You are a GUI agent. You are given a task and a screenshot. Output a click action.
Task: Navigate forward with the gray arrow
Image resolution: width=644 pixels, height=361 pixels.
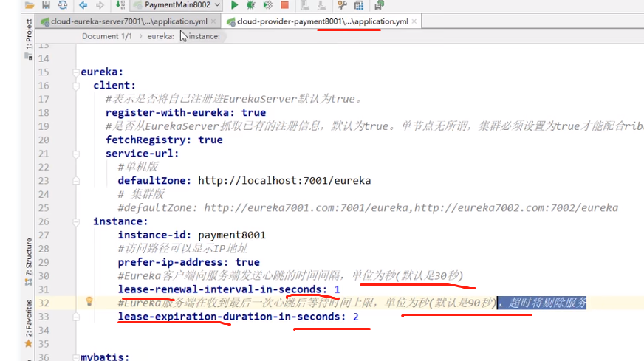100,5
